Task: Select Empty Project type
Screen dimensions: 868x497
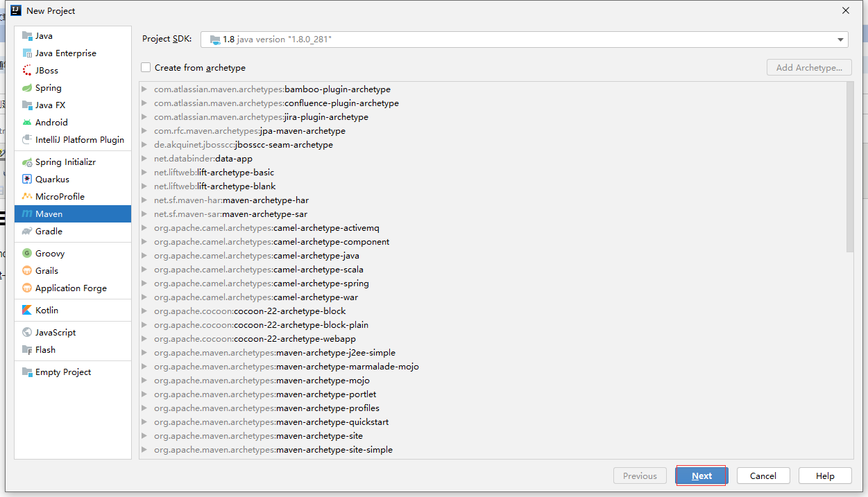Action: tap(73, 372)
